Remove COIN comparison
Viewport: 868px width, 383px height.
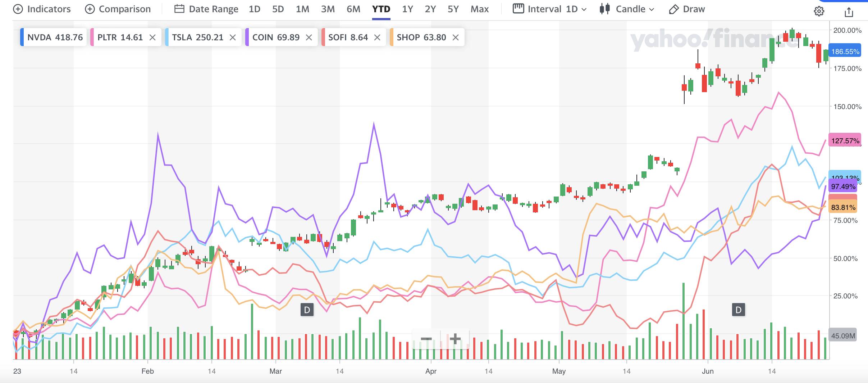point(309,37)
